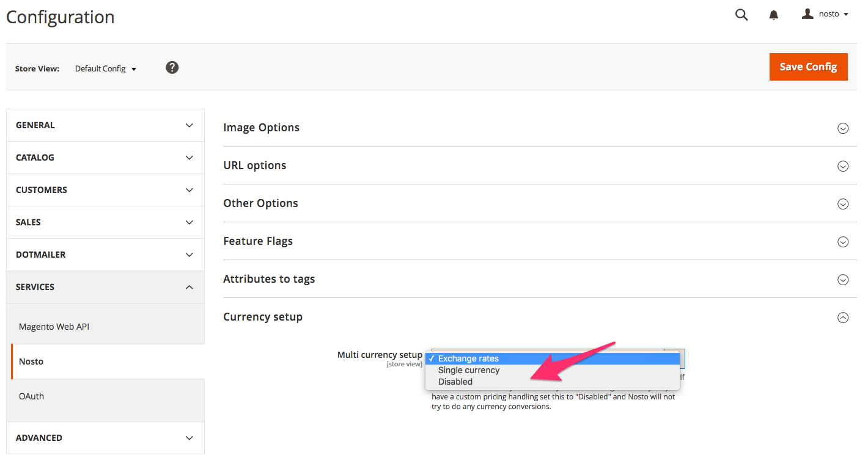
Task: Click the Feature Flags expand circle icon
Action: [843, 242]
